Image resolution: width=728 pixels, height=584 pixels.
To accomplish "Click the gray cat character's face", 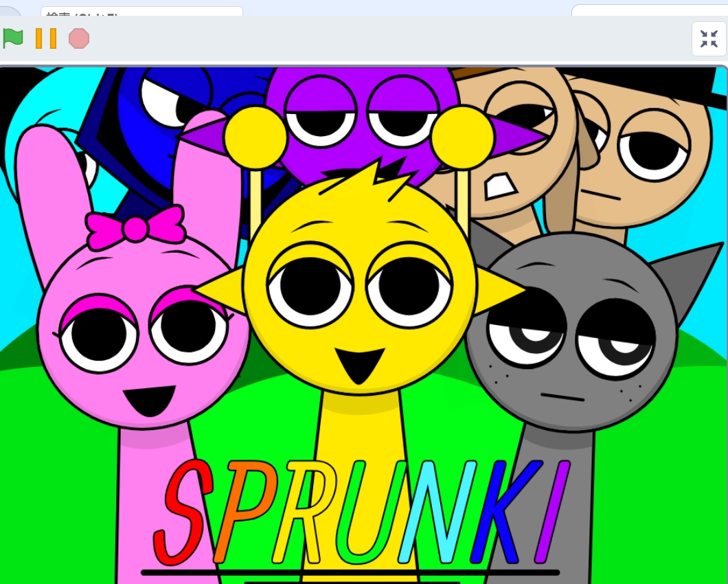I will coord(572,332).
